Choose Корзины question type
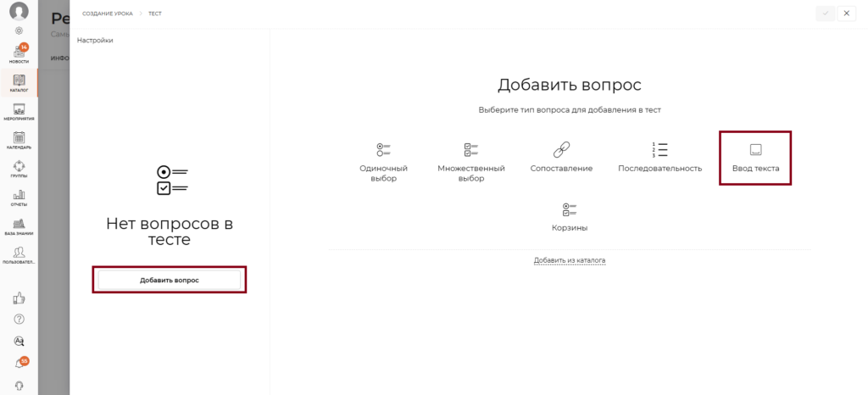 point(570,216)
